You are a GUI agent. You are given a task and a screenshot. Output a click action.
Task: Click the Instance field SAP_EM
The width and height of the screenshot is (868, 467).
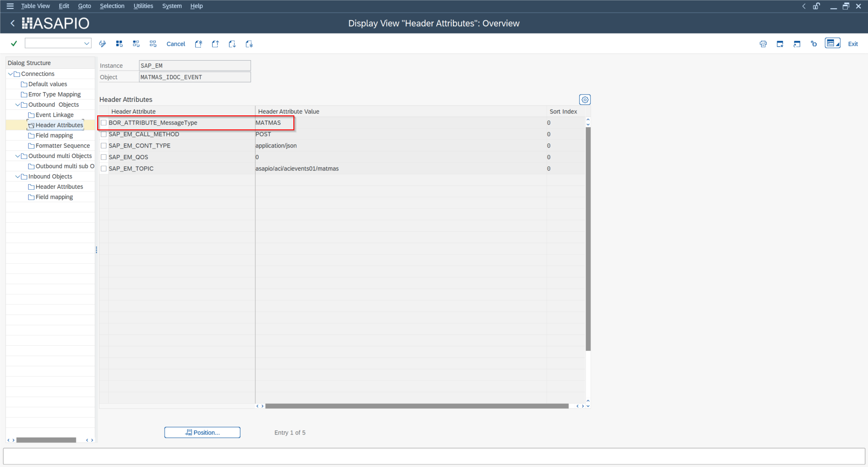point(195,66)
